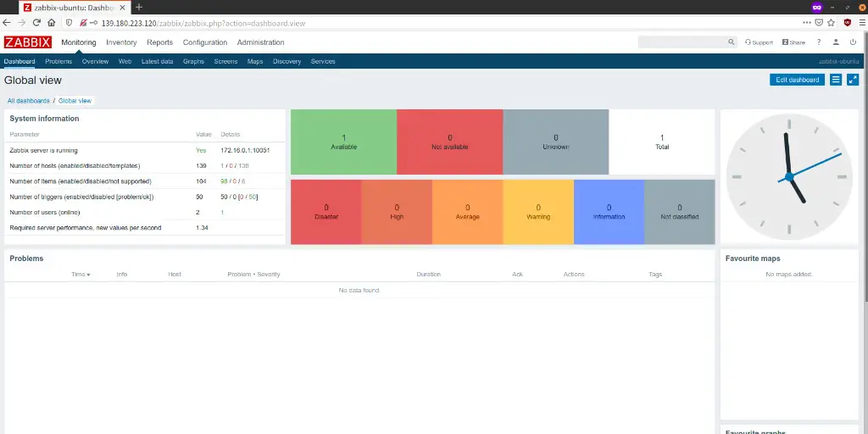Click the gray Unknown hosts tile
Image resolution: width=868 pixels, height=434 pixels.
556,142
